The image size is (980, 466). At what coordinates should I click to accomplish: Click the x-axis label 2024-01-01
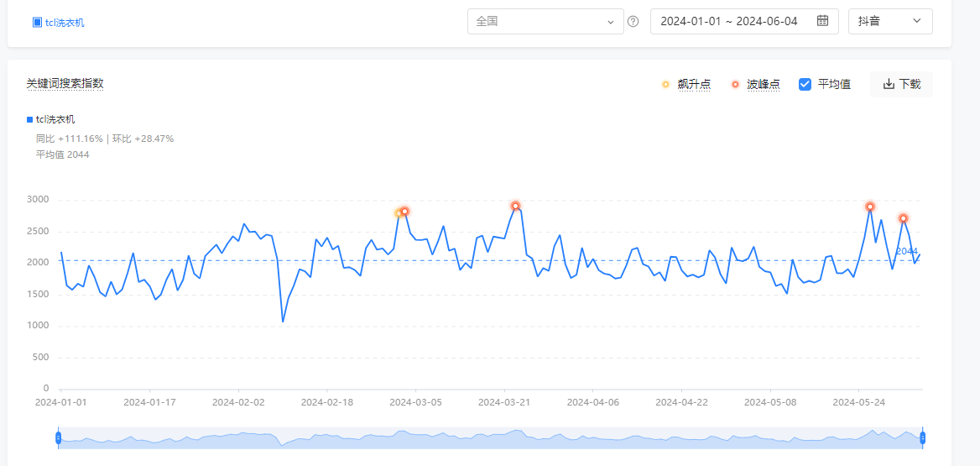[x=60, y=402]
